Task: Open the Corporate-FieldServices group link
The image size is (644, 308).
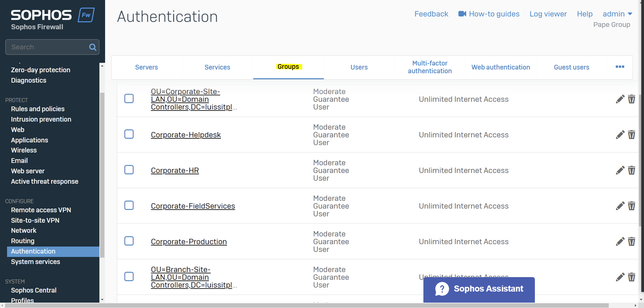Action: 193,206
